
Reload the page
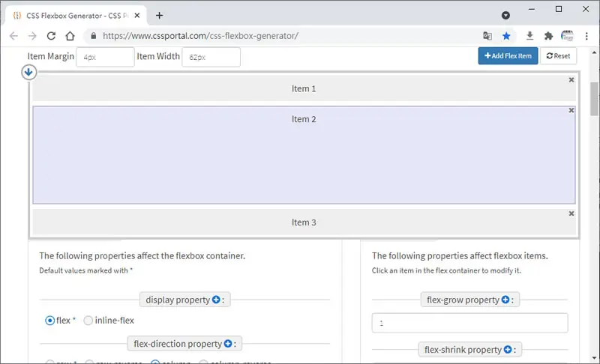click(51, 36)
